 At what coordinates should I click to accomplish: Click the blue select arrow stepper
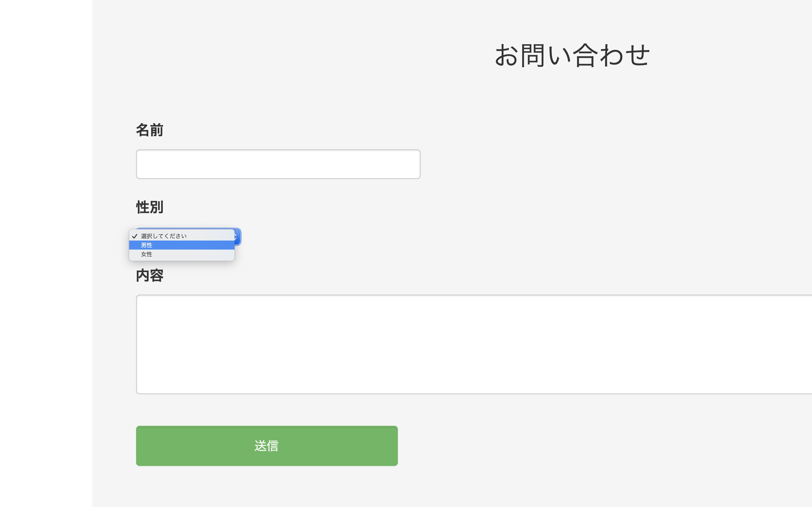[238, 237]
